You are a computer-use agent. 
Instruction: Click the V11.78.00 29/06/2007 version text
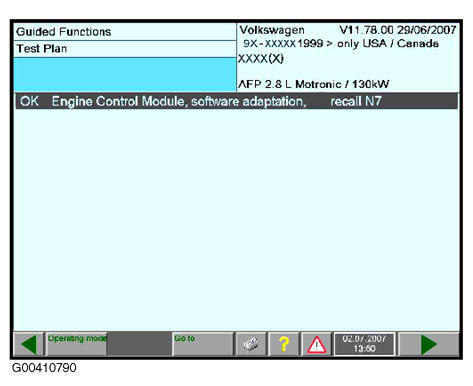coord(397,30)
